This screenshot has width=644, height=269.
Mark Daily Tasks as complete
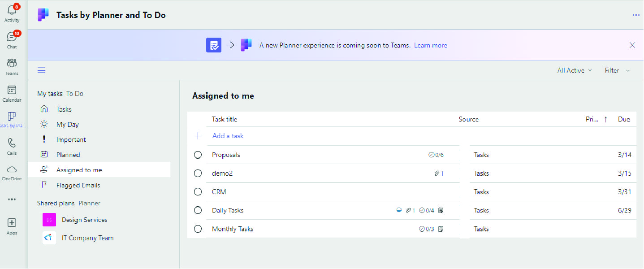[198, 210]
